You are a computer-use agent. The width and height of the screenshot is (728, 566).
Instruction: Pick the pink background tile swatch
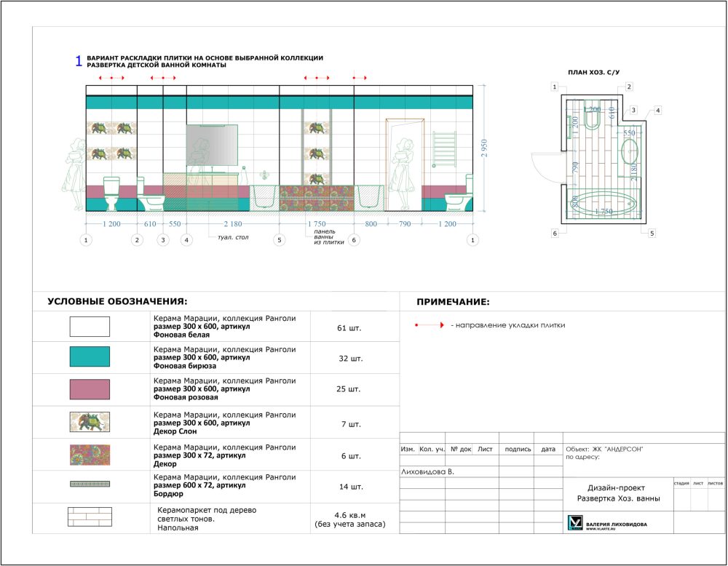coord(90,389)
